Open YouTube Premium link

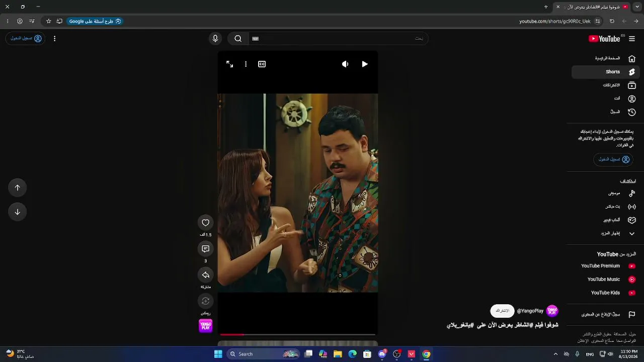tap(606, 266)
